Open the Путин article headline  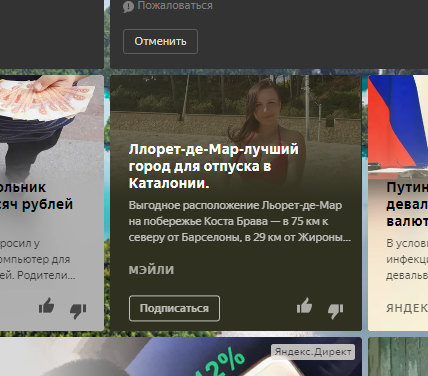(x=407, y=204)
